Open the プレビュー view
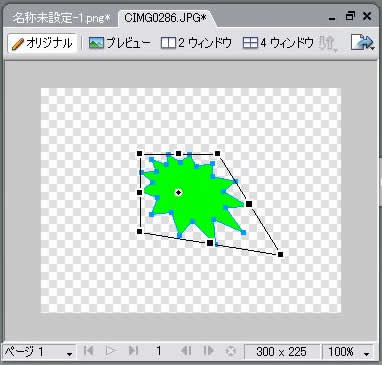The height and width of the screenshot is (365, 382). [119, 43]
